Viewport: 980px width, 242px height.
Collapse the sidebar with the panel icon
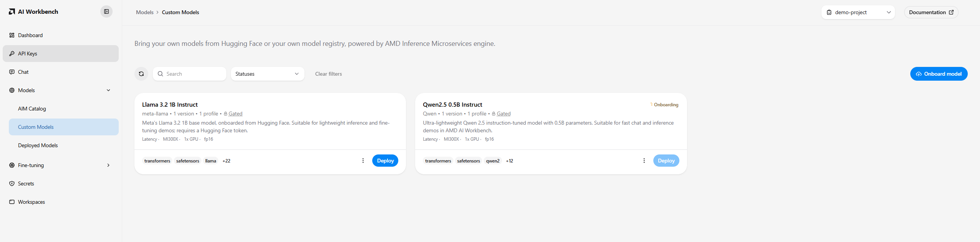[x=106, y=11]
